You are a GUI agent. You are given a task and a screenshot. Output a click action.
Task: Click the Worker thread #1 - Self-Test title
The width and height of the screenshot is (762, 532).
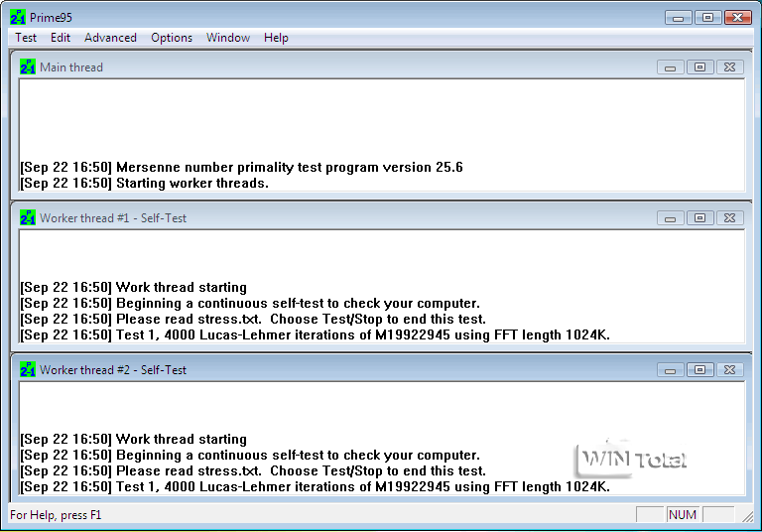(x=113, y=217)
